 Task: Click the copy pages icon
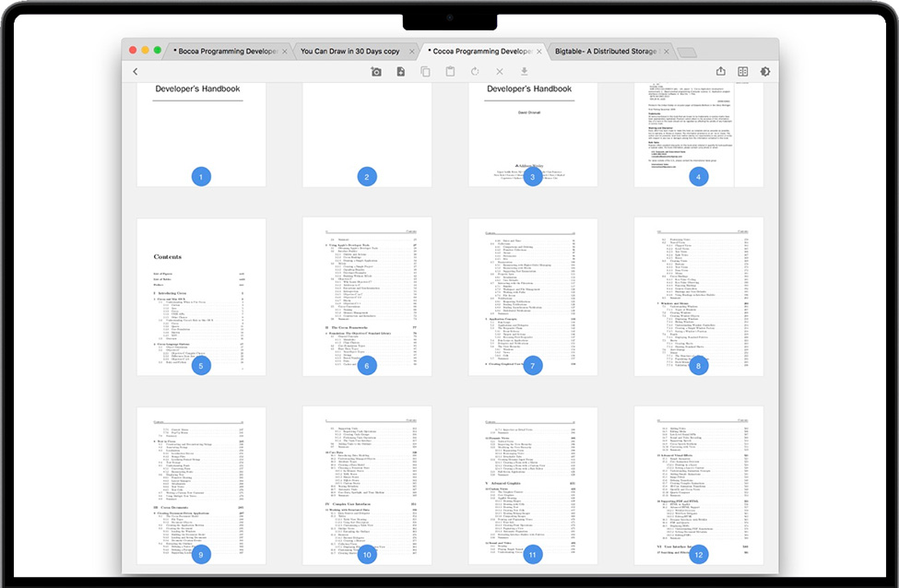click(x=425, y=72)
